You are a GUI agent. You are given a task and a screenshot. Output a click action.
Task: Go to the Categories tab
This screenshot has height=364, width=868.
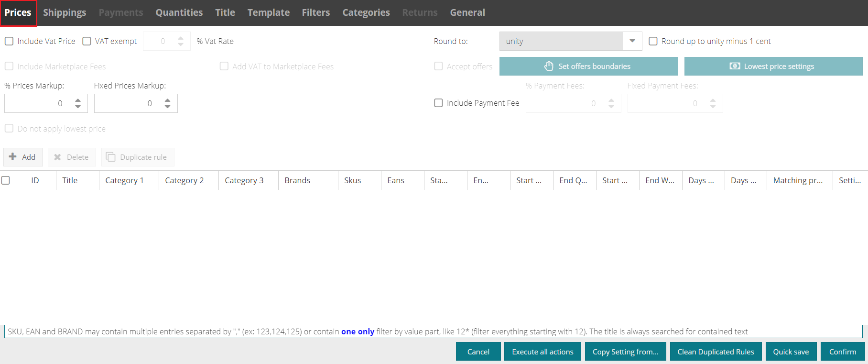(x=366, y=12)
